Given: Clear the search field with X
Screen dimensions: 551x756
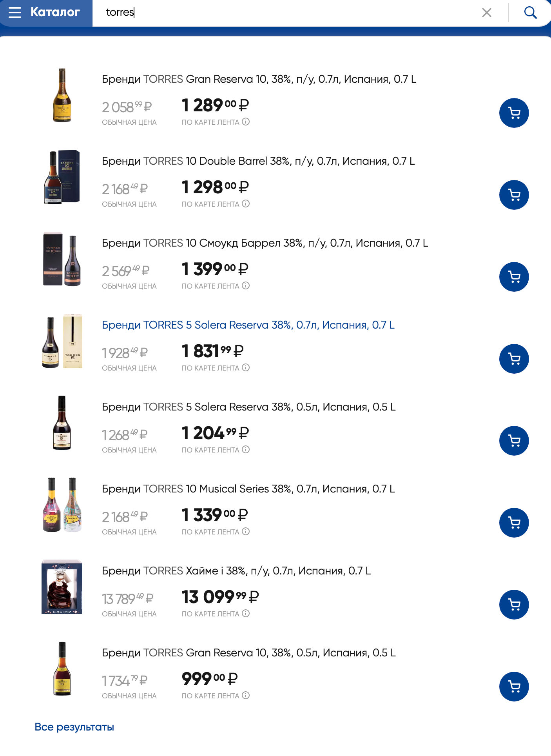Looking at the screenshot, I should 487,13.
